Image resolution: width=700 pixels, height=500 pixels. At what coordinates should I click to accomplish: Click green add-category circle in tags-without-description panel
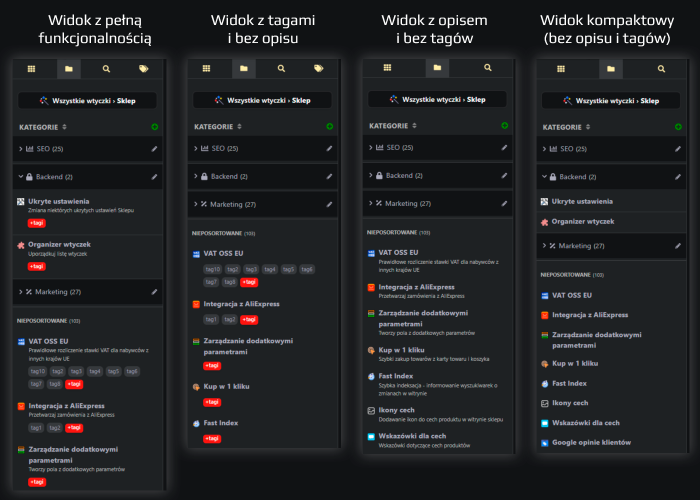[330, 126]
